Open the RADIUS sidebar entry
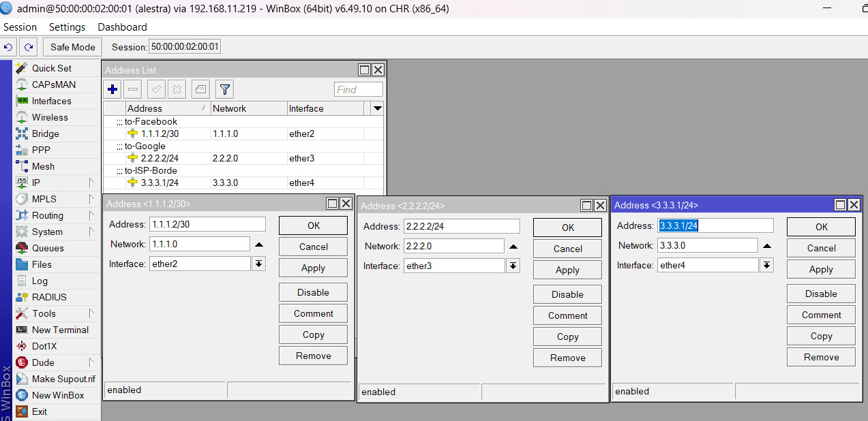The image size is (868, 421). point(49,297)
